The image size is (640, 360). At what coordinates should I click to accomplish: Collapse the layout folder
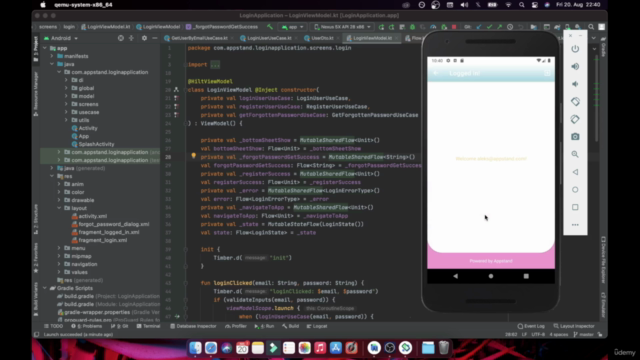(59, 208)
